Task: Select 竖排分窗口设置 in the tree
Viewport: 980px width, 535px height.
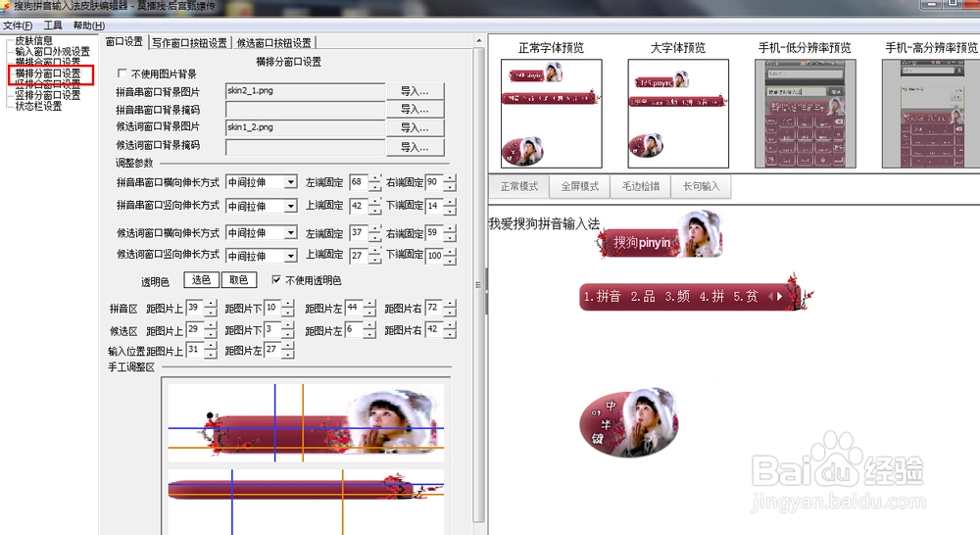Action: pyautogui.click(x=48, y=95)
